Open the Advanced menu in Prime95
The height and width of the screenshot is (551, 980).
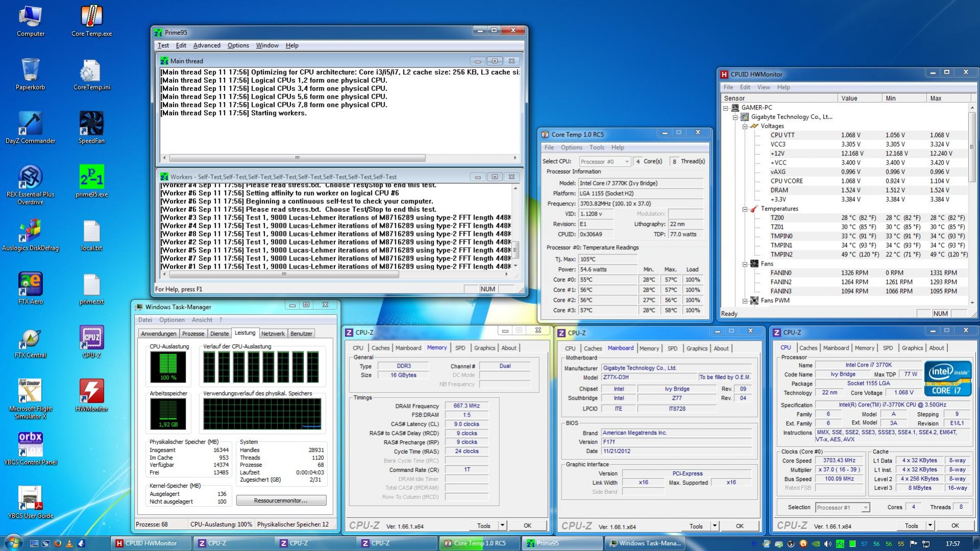click(x=206, y=45)
